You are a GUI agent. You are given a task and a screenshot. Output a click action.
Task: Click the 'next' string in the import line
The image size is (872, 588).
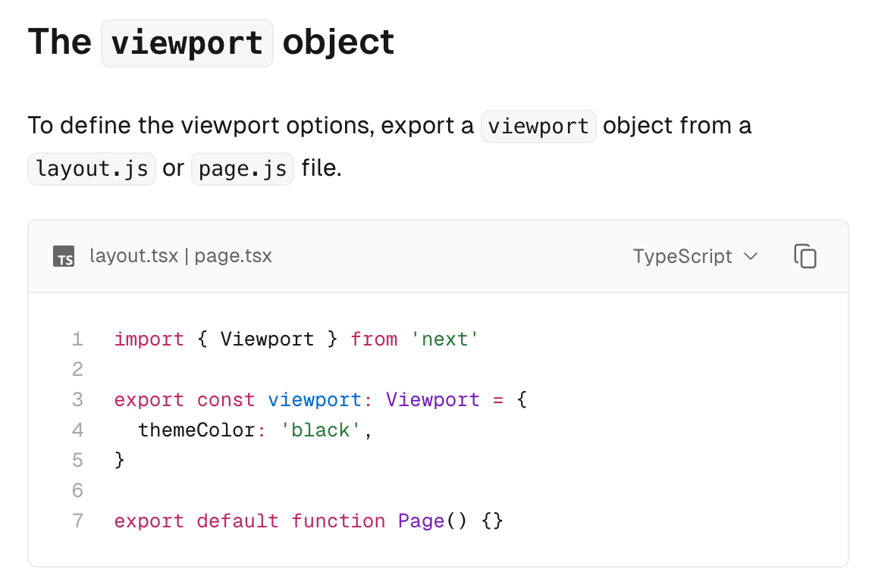444,339
